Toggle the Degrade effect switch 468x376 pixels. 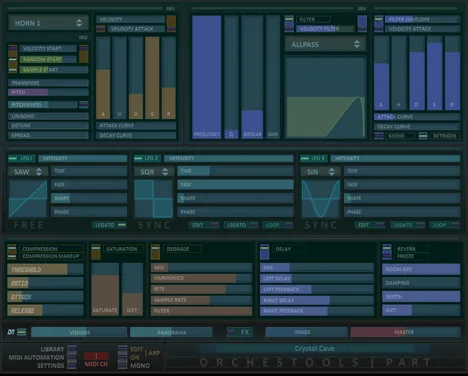pyautogui.click(x=155, y=252)
